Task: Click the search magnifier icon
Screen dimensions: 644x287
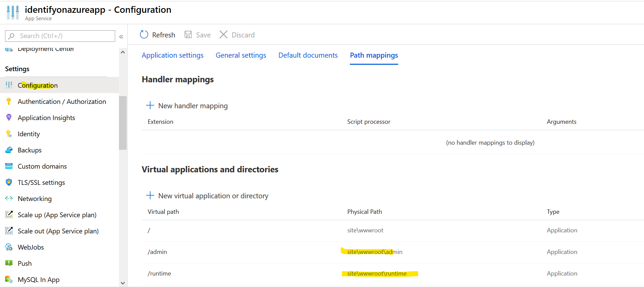Action: (11, 36)
